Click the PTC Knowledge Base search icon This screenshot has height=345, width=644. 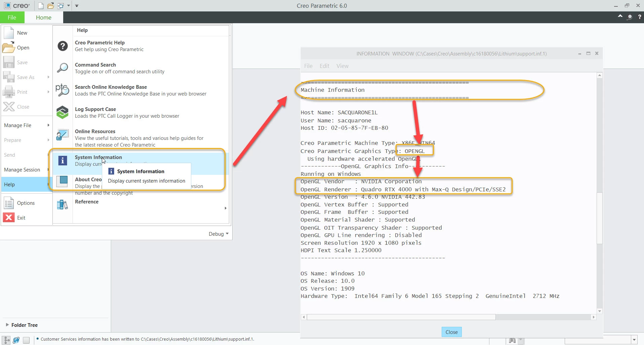[63, 90]
